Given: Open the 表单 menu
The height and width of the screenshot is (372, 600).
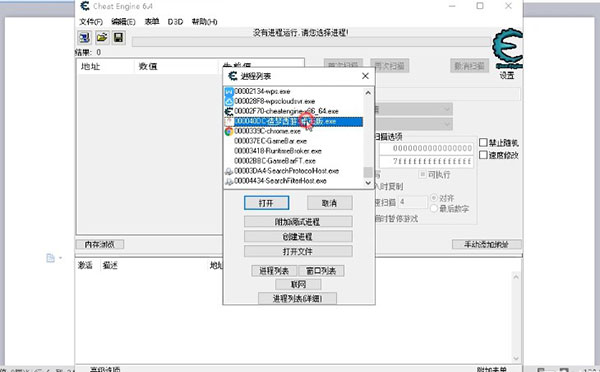Looking at the screenshot, I should [x=152, y=22].
